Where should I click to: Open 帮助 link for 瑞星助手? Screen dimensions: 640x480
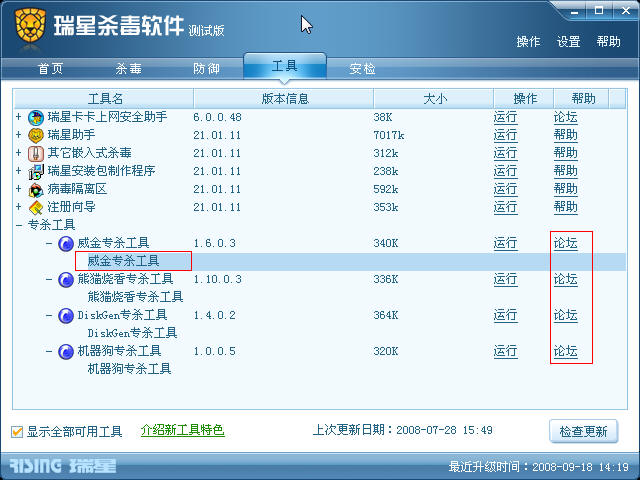565,136
